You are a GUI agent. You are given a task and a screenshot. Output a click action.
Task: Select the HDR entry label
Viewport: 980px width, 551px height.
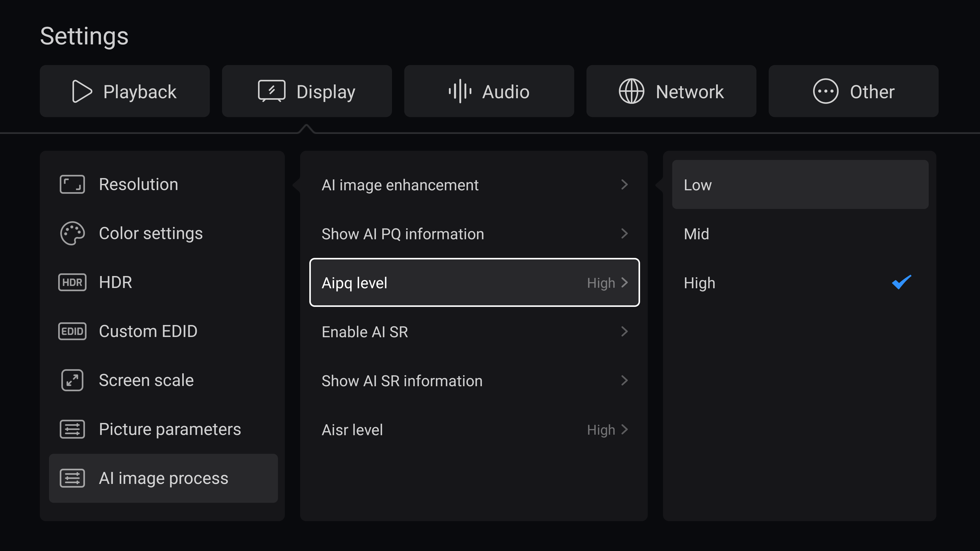115,282
